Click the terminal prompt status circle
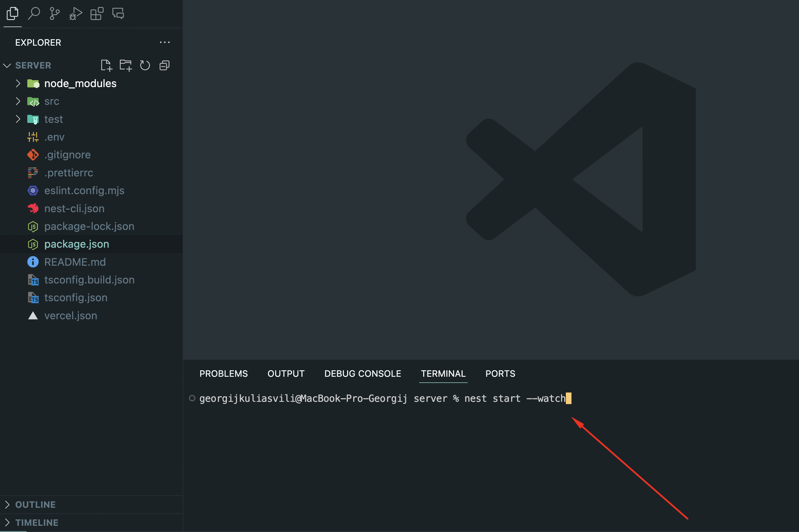 pos(192,398)
